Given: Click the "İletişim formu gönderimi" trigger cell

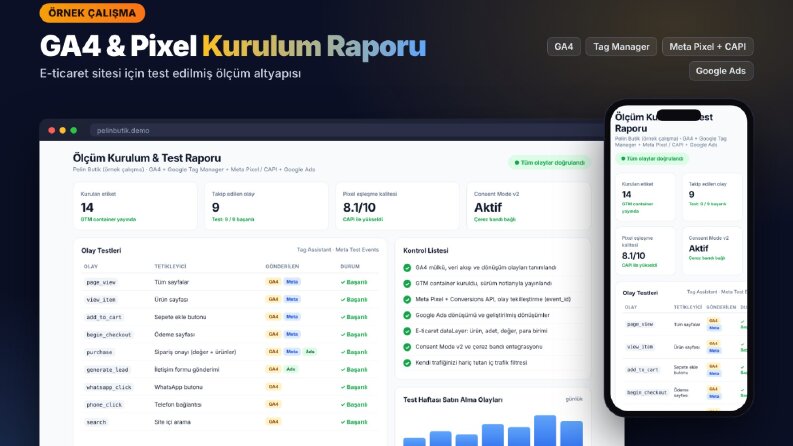Looking at the screenshot, I should point(187,369).
